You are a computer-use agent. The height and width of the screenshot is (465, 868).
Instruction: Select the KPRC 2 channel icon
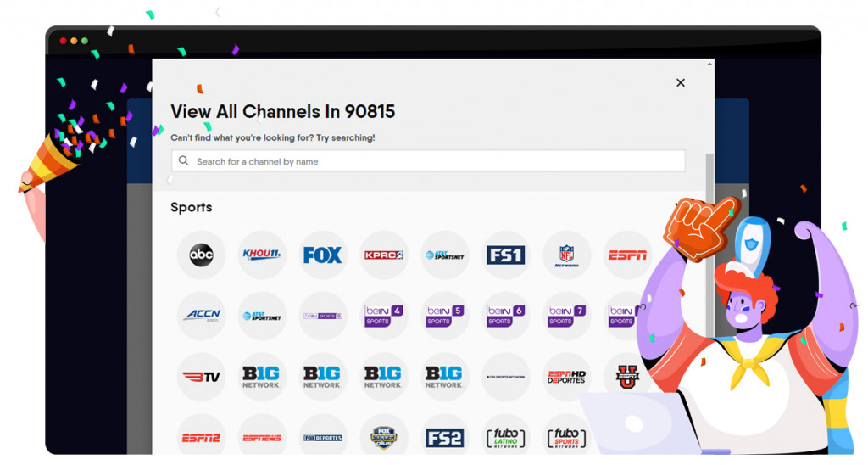click(384, 255)
